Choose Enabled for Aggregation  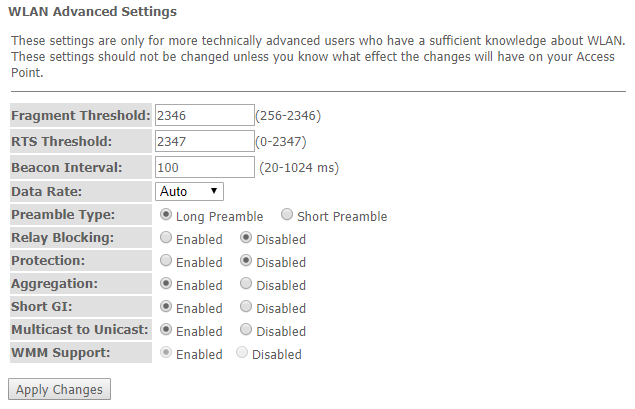pyautogui.click(x=166, y=284)
